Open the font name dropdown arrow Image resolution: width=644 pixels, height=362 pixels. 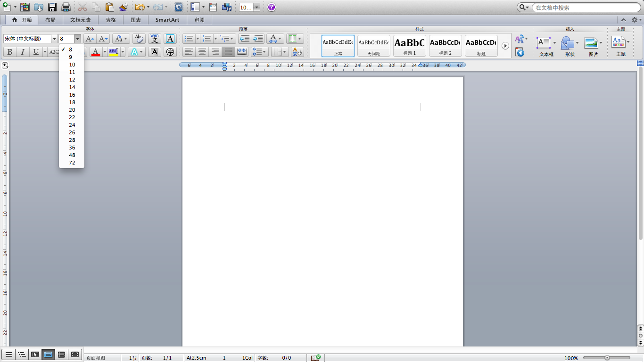[x=54, y=39]
